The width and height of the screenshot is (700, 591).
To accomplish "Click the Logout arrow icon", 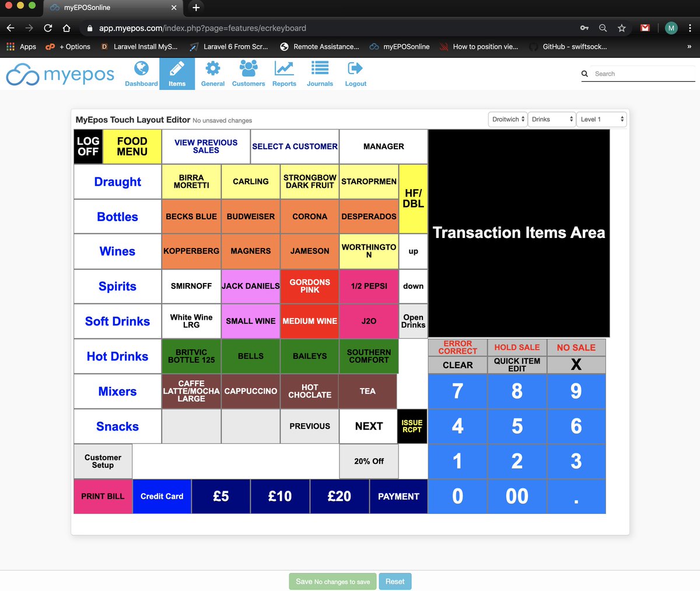I will [355, 69].
